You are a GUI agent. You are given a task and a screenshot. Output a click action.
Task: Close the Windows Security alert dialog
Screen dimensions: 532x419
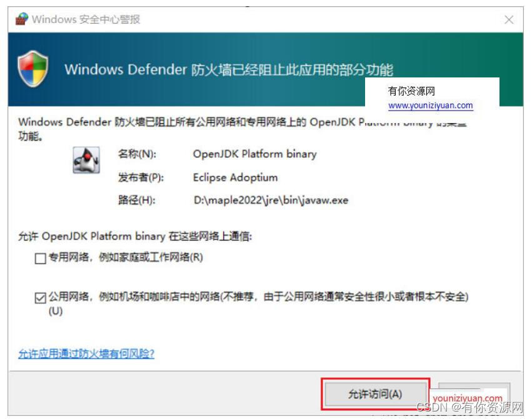[509, 19]
